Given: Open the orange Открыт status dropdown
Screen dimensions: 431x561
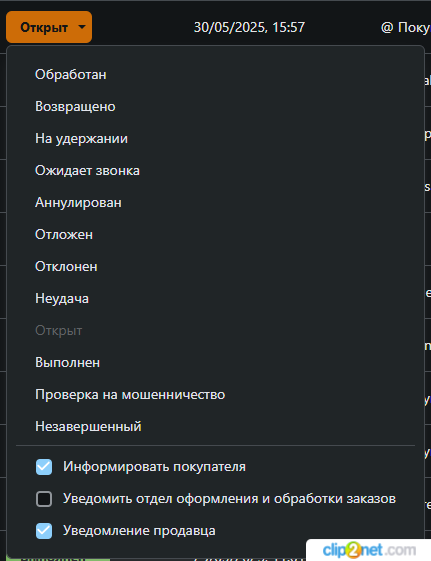Looking at the screenshot, I should 49,27.
